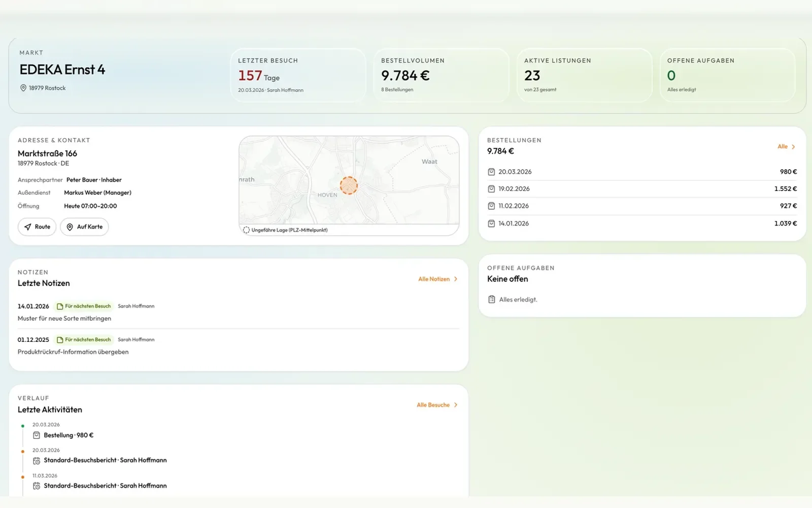This screenshot has height=508, width=812.
Task: Click the dashed circle icon beside Ungefähre Lage
Action: point(246,230)
